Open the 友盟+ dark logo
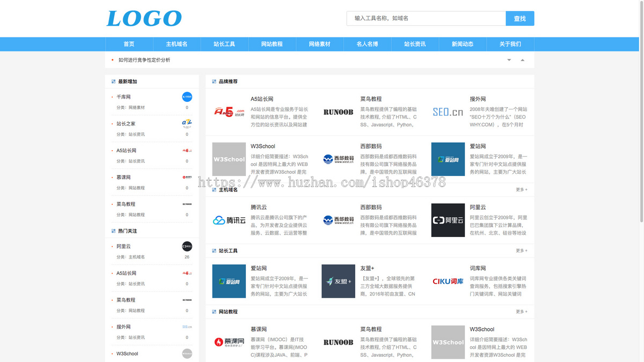Viewport: 644px width, 362px height. pos(338,281)
